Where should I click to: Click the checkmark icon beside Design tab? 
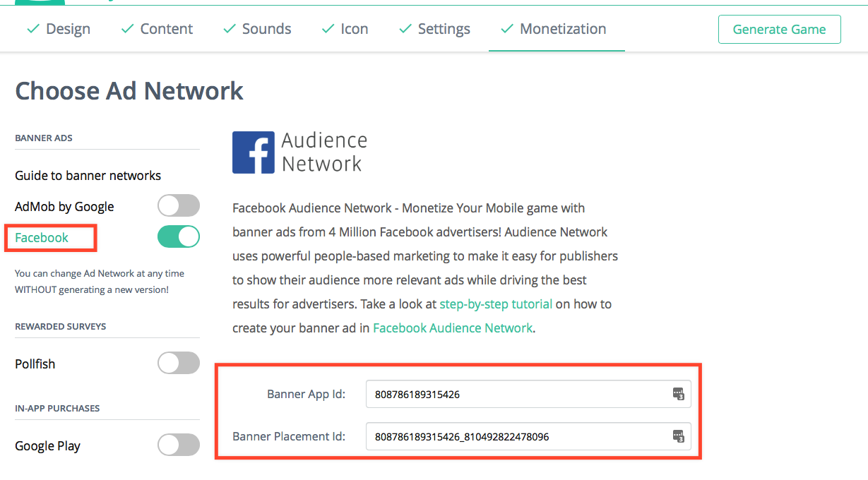point(32,29)
